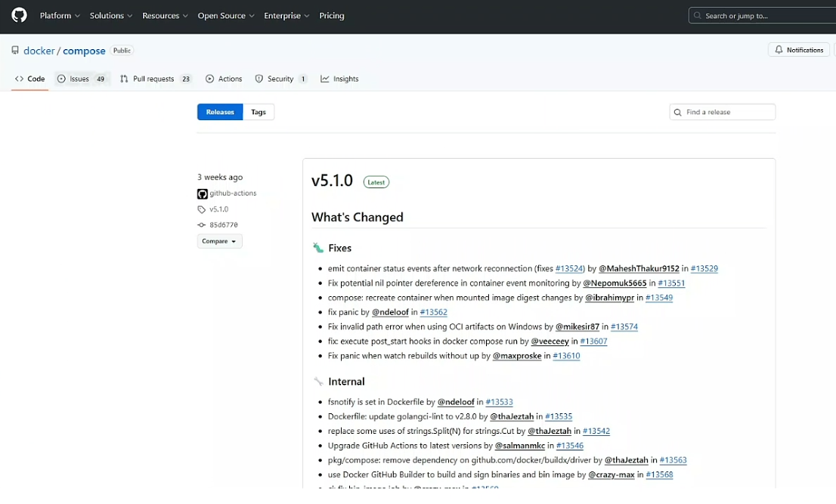The width and height of the screenshot is (836, 504).
Task: Open pull request #13533
Action: [499, 402]
